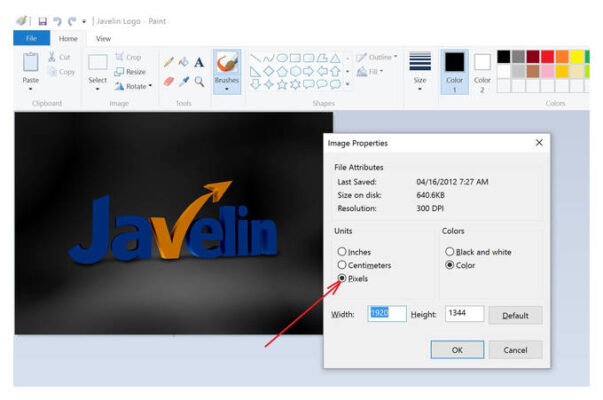Select the Pentagon shape
Screen dimensions: 603x400
click(282, 71)
